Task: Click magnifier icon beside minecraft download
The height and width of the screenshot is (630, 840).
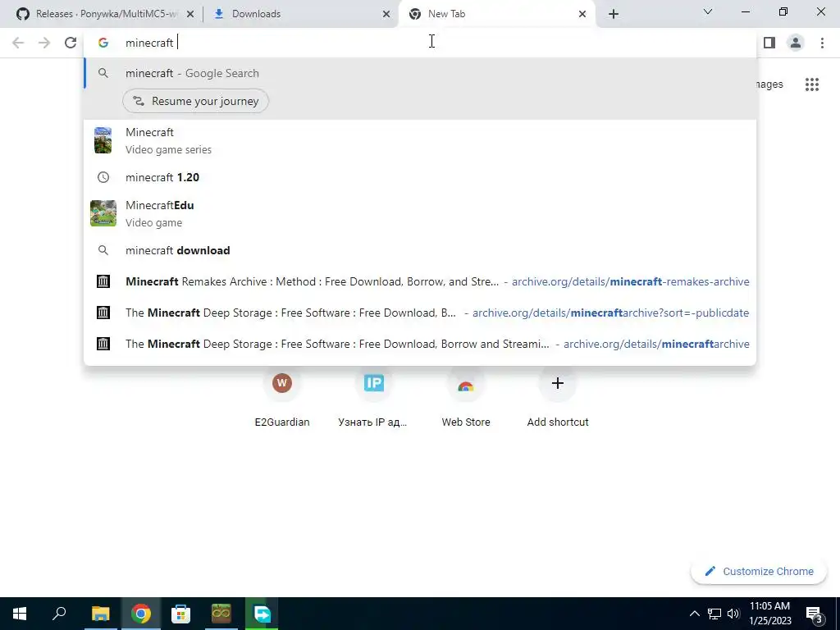Action: pyautogui.click(x=103, y=250)
